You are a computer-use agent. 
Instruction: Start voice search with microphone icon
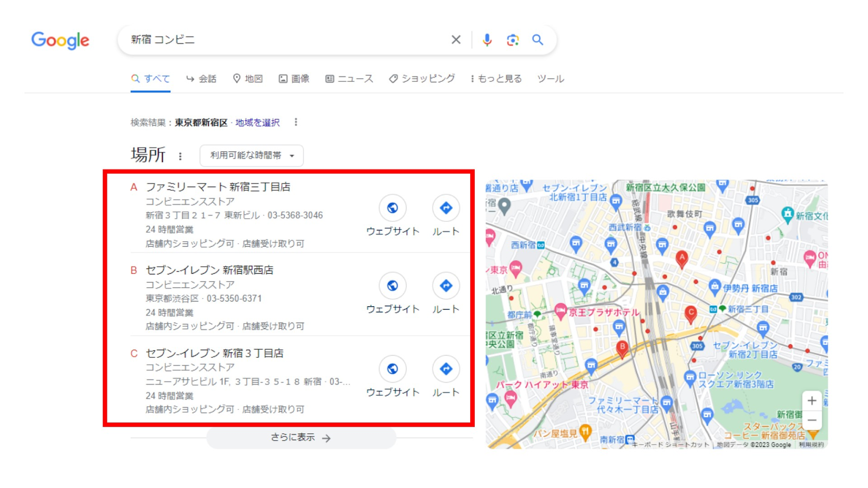click(x=487, y=40)
